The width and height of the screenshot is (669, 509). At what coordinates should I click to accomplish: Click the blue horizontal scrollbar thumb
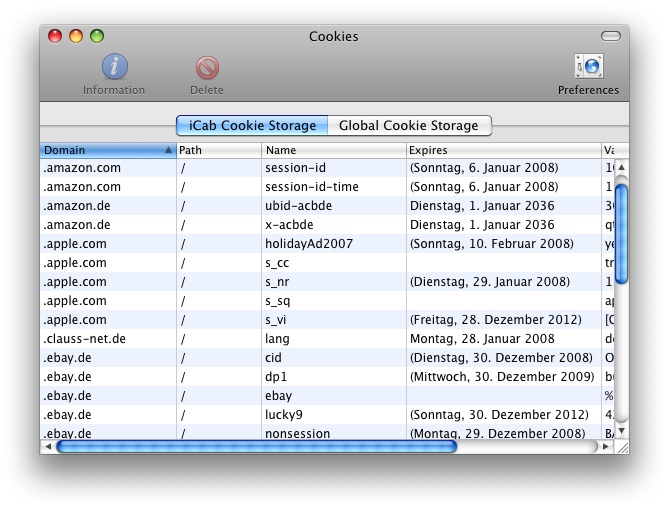coord(256,446)
